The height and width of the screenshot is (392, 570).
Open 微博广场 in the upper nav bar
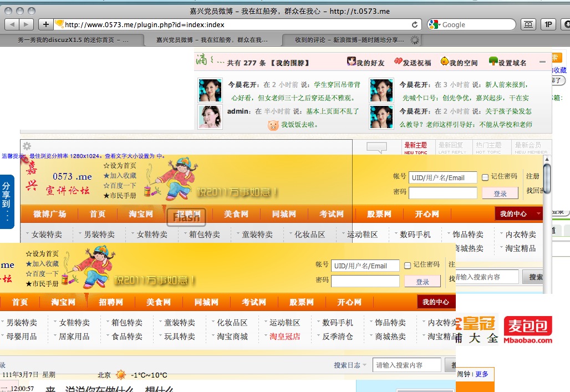pos(50,214)
